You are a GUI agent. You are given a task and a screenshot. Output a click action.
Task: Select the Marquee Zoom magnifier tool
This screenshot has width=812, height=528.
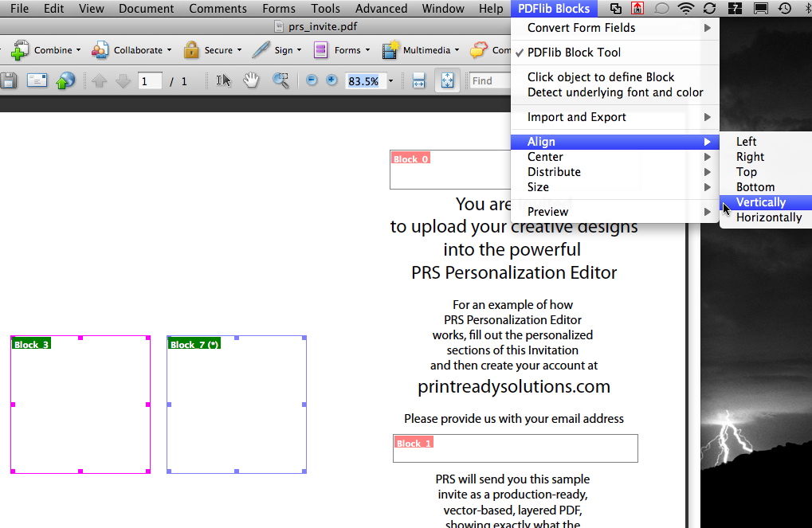click(x=280, y=80)
